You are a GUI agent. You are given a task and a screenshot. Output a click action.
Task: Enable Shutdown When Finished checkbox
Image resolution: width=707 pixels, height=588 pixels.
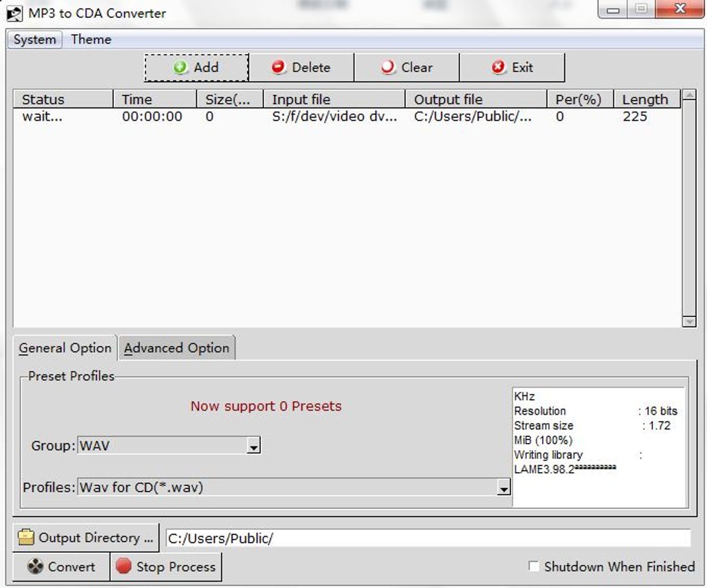click(x=534, y=566)
